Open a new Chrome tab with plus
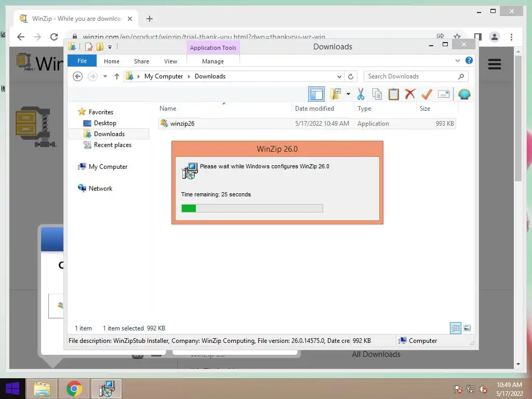Image resolution: width=532 pixels, height=399 pixels. [150, 19]
